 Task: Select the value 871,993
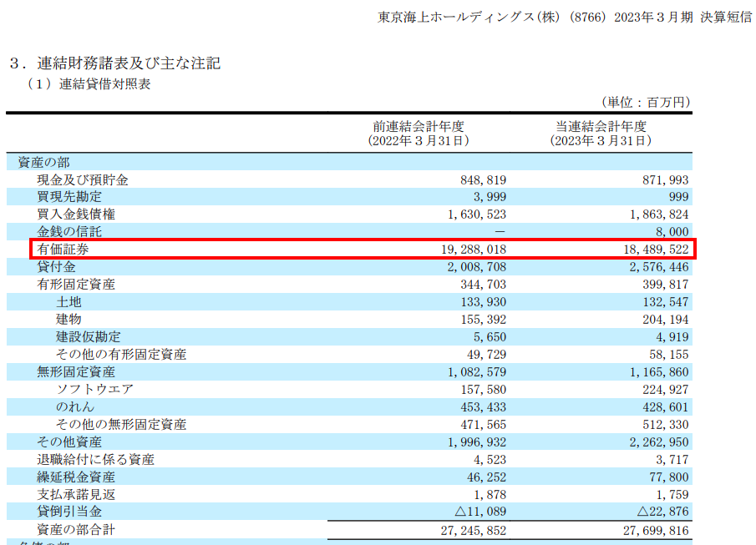[x=665, y=180]
